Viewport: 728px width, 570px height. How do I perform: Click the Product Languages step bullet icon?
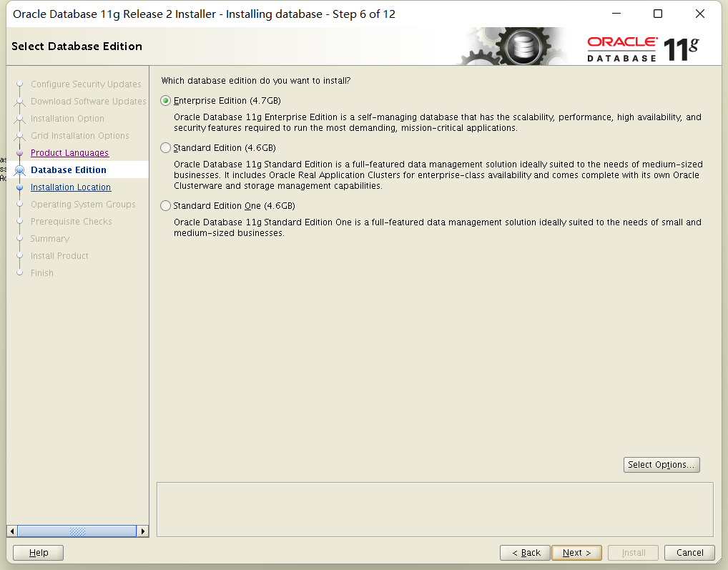pyautogui.click(x=19, y=153)
